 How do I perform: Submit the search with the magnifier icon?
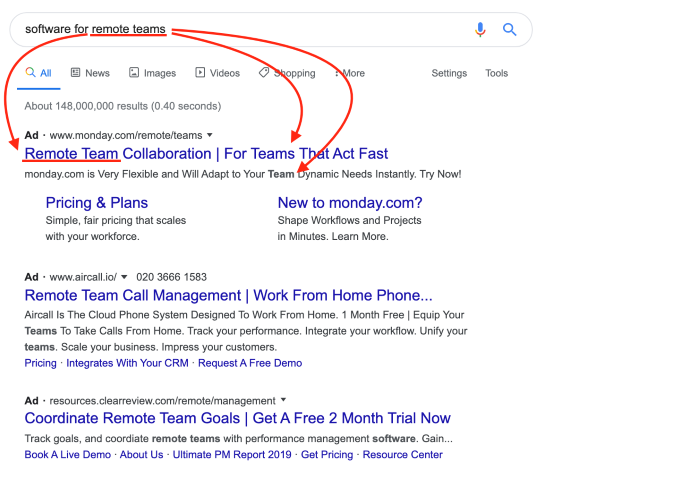509,29
